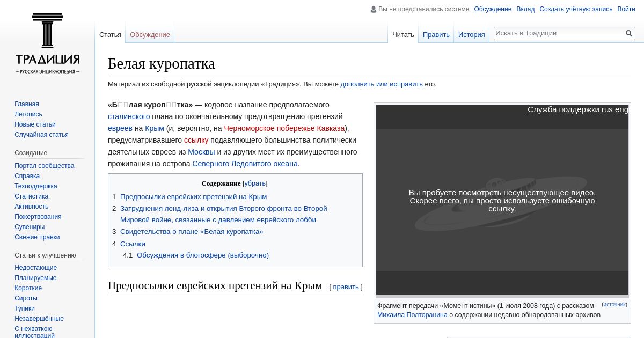Open Летопись in sidebar
The image size is (644, 338).
pos(28,114)
